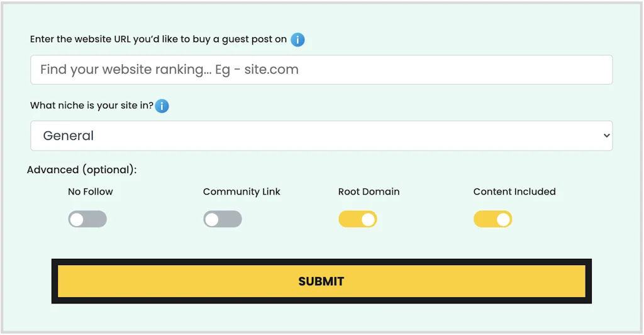Open the niche dropdown showing General

(x=321, y=136)
